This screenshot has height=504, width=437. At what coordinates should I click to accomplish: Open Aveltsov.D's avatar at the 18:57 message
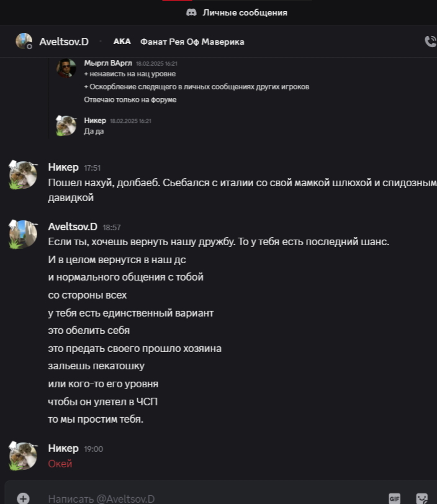[23, 235]
